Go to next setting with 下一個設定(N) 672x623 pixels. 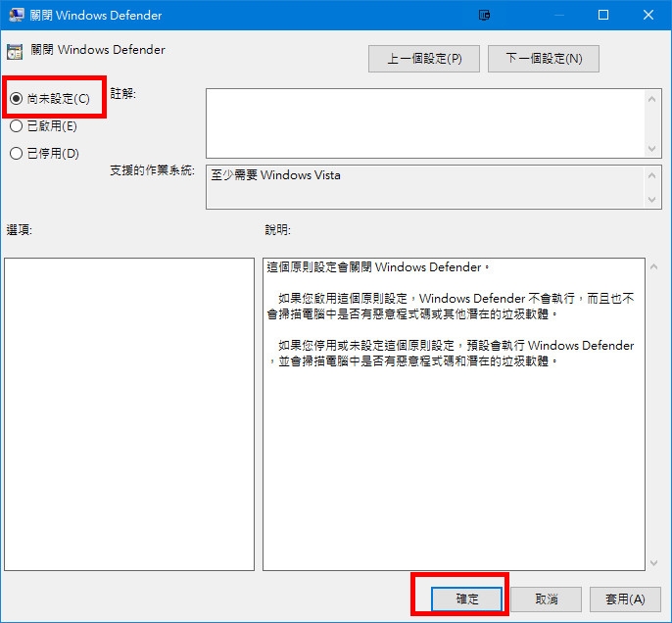[544, 59]
